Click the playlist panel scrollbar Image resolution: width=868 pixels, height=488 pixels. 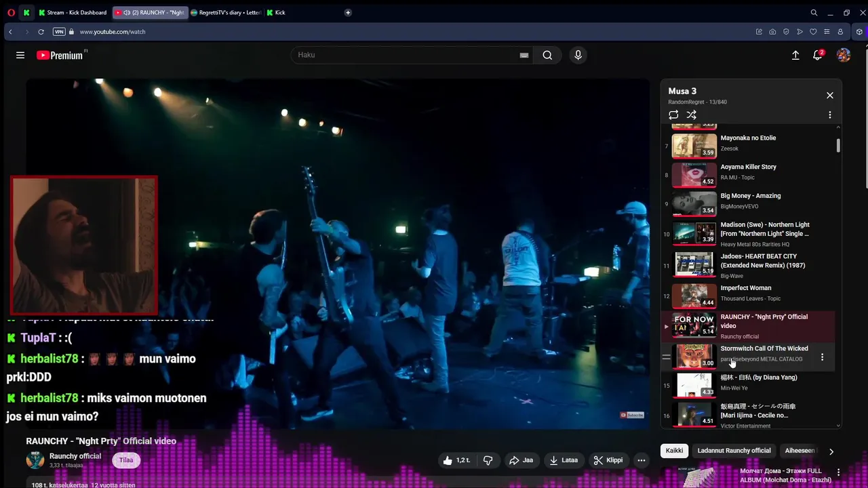point(839,145)
